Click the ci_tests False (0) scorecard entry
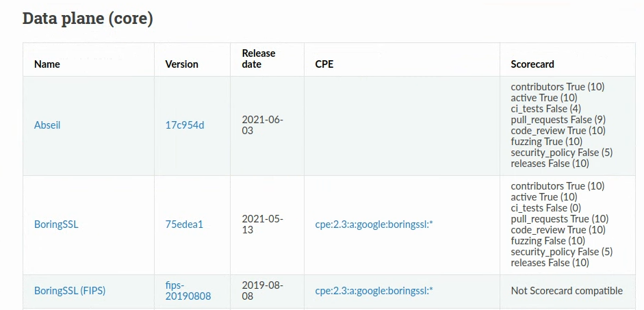This screenshot has height=310, width=644. tap(546, 208)
